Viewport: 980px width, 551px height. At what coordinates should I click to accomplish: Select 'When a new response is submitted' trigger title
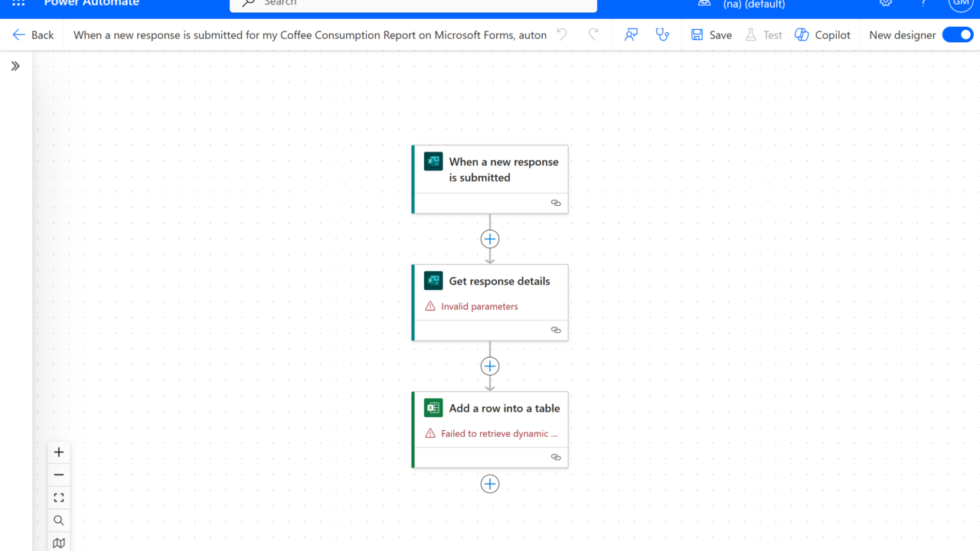pos(504,169)
